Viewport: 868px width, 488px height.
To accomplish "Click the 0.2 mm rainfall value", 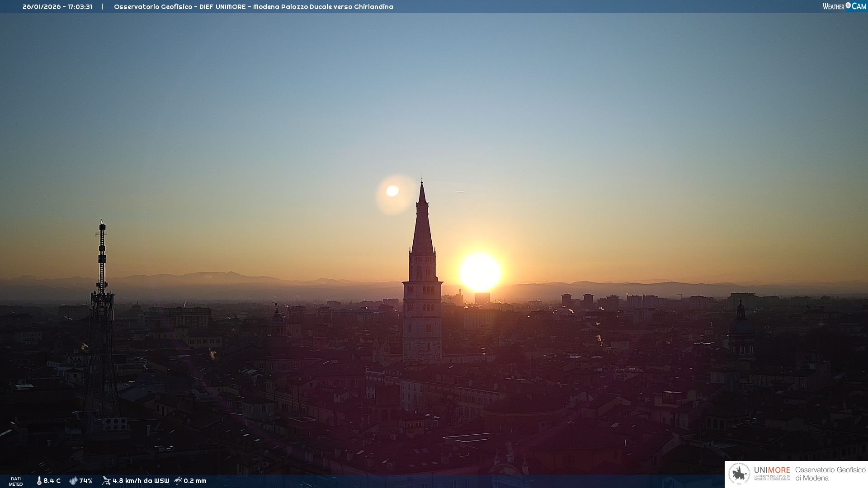I will pos(195,481).
